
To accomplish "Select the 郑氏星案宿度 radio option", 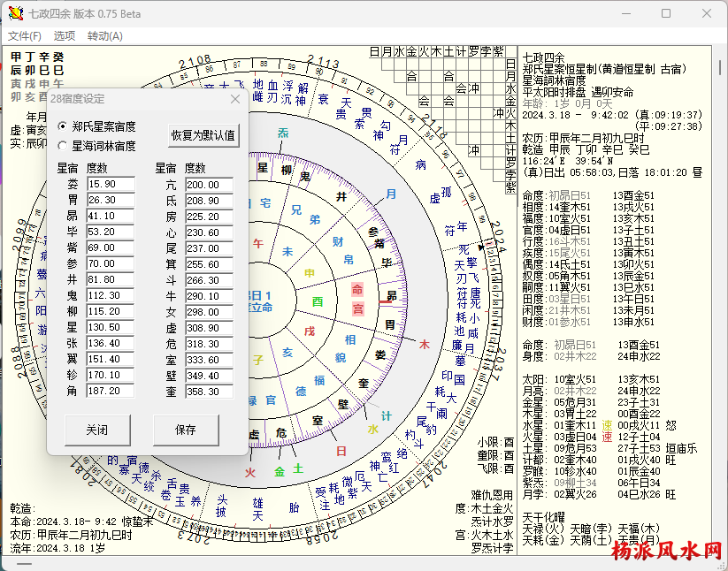I will 63,126.
